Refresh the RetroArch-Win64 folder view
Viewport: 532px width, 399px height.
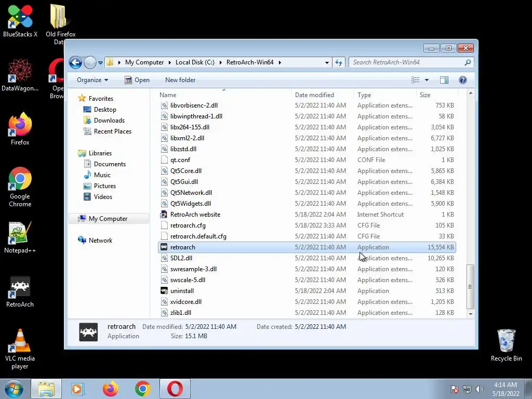(339, 62)
